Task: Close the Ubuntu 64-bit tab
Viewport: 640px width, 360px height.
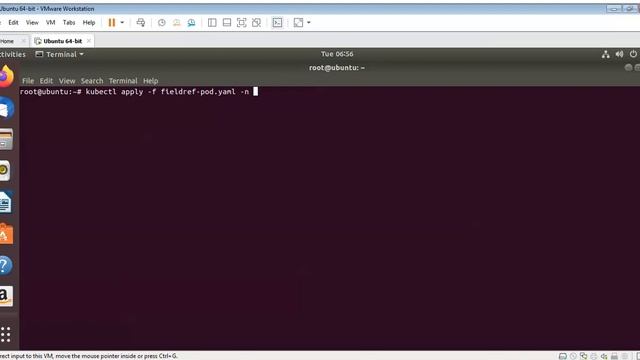Action: (89, 41)
